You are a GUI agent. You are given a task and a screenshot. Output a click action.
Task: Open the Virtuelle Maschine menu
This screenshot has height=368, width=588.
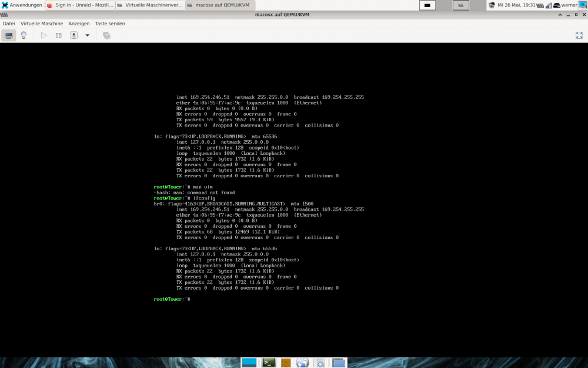tap(42, 24)
